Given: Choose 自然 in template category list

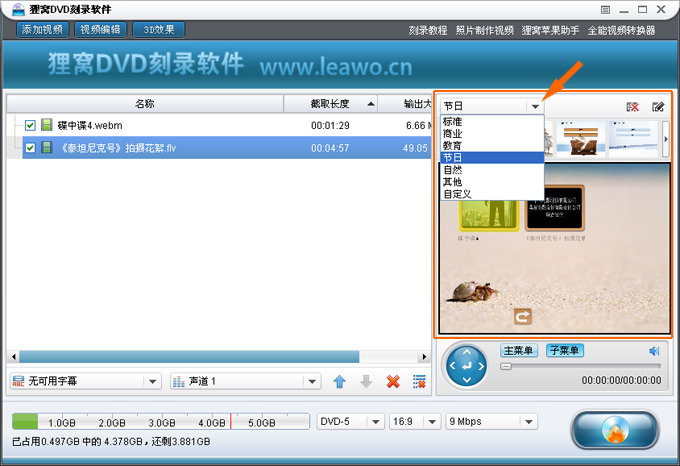Looking at the screenshot, I should pos(492,170).
